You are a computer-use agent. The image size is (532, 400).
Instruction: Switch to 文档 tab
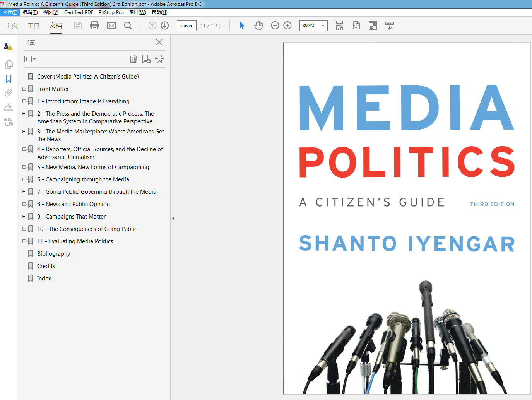point(56,26)
